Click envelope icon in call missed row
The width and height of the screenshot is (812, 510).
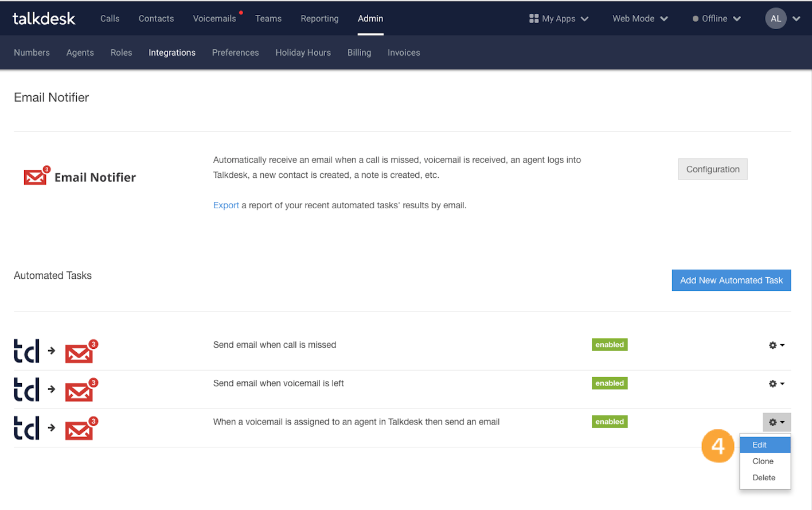coord(81,351)
